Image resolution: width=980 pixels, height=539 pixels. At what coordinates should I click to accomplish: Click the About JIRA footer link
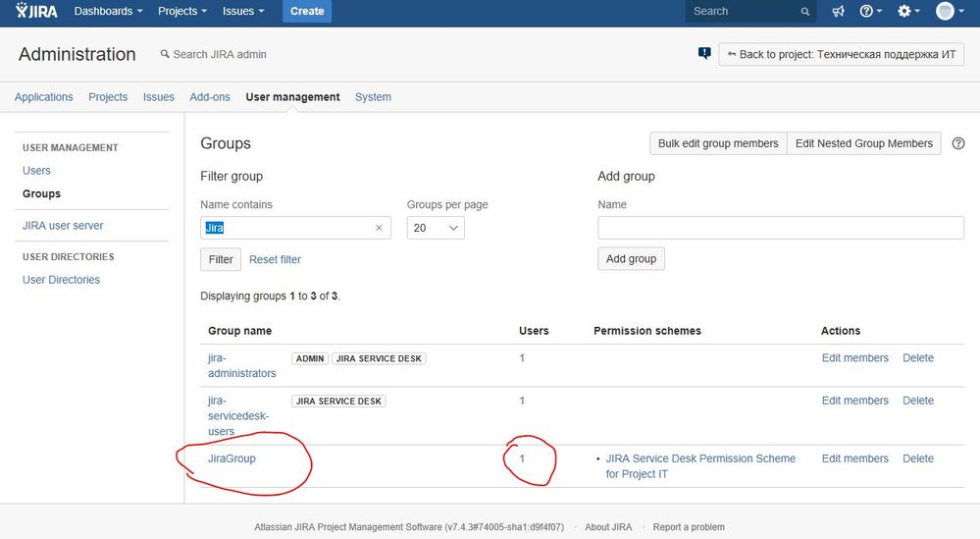[x=608, y=527]
